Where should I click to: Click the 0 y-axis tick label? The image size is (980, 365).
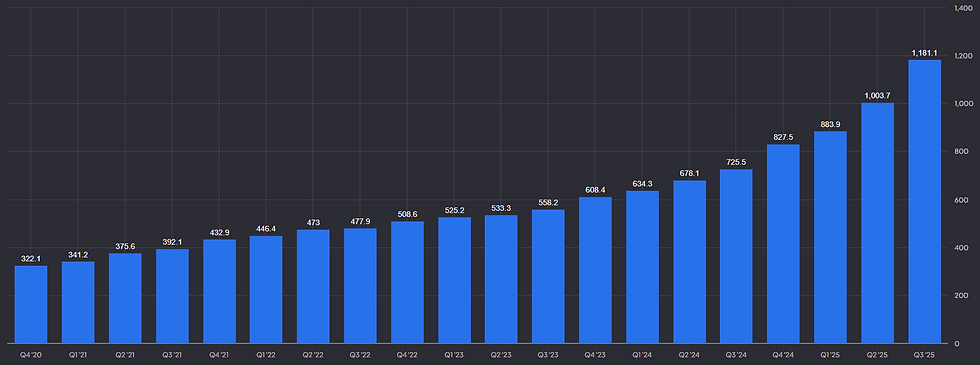pyautogui.click(x=957, y=344)
